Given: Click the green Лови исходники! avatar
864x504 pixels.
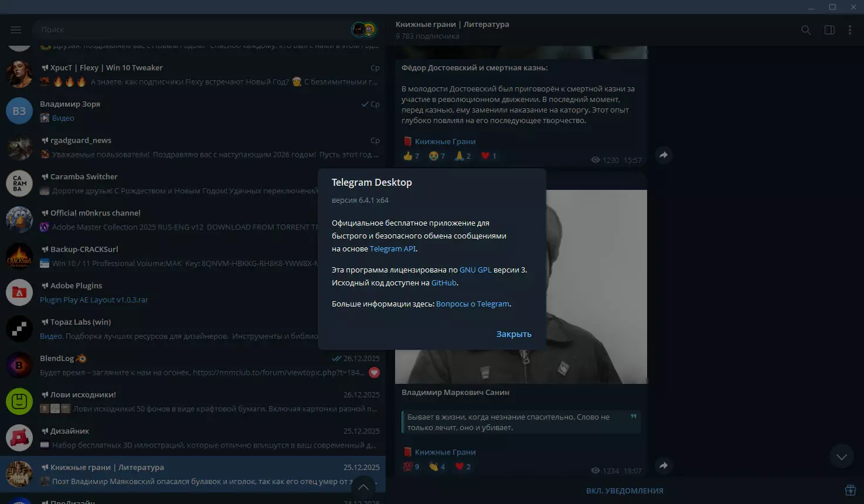Looking at the screenshot, I should tap(19, 401).
